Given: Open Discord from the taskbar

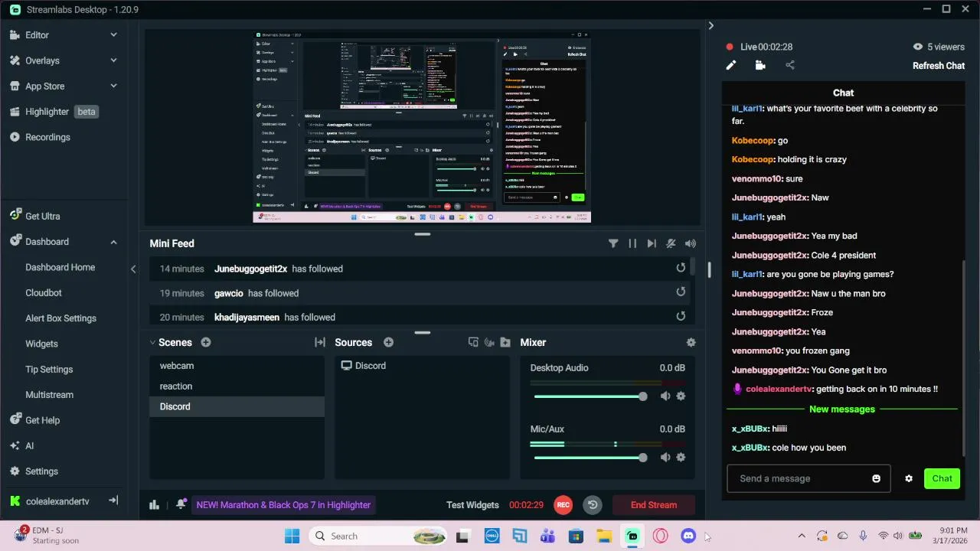Looking at the screenshot, I should [x=688, y=536].
